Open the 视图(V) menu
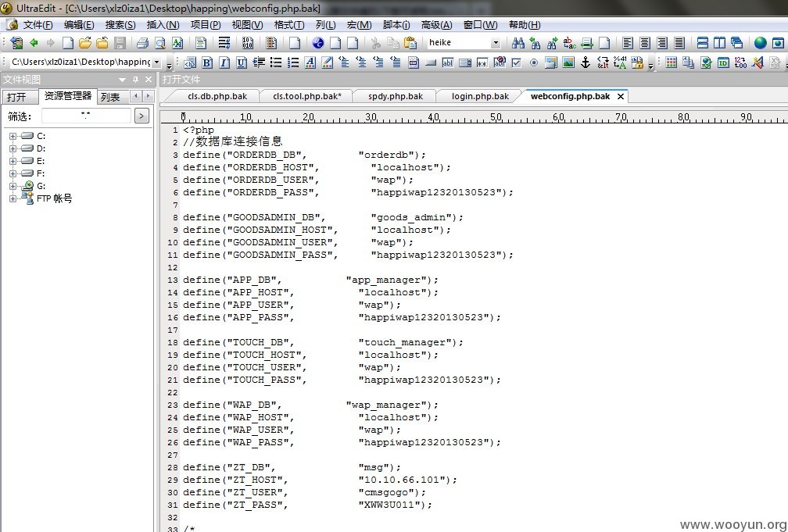 247,25
